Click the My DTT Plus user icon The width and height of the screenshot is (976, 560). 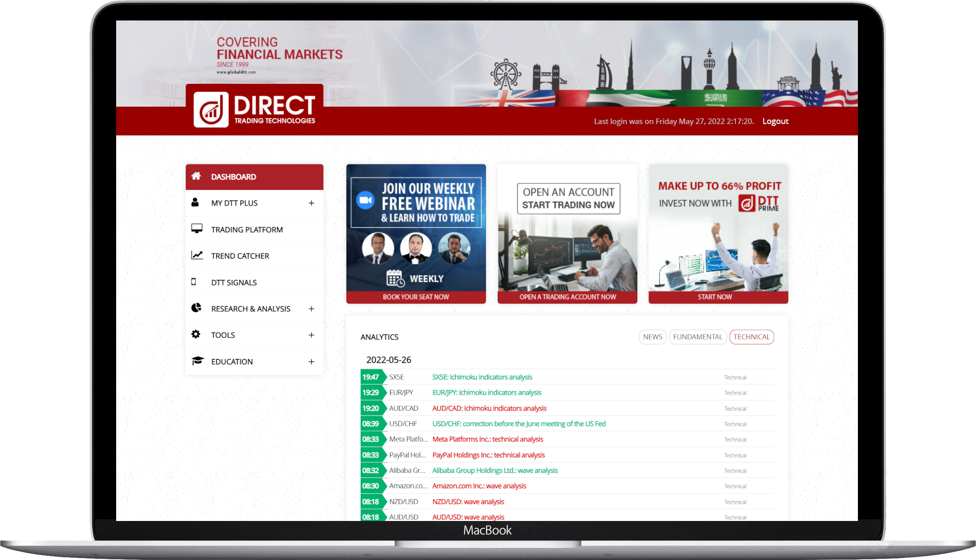click(x=195, y=202)
